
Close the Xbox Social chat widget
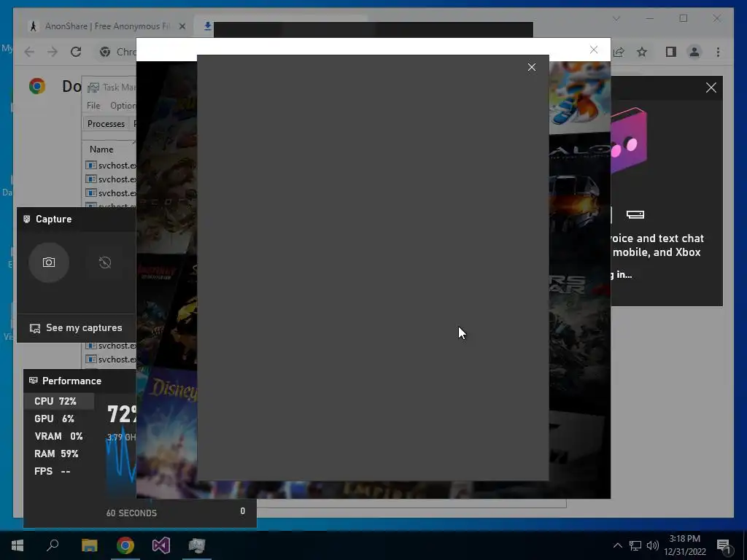click(711, 87)
